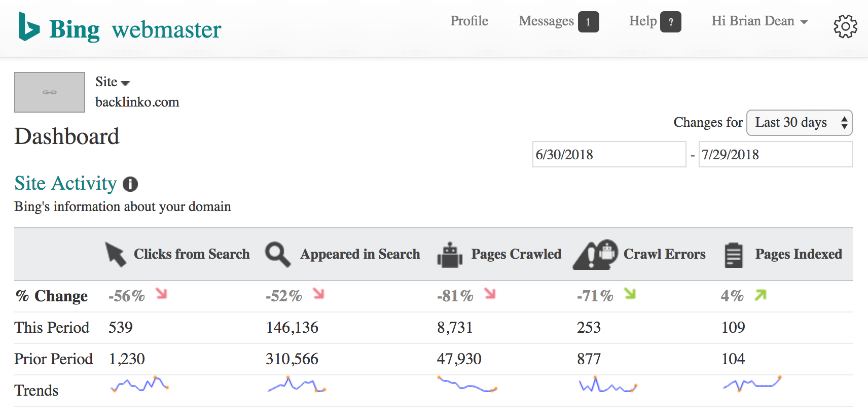
Task: Click the Crawl Errors warning robot icon
Action: coord(595,255)
